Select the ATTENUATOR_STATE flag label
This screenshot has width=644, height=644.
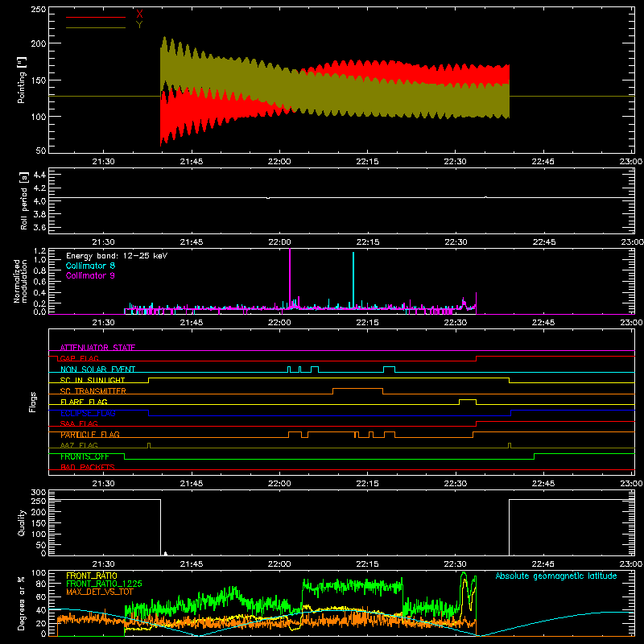click(97, 348)
